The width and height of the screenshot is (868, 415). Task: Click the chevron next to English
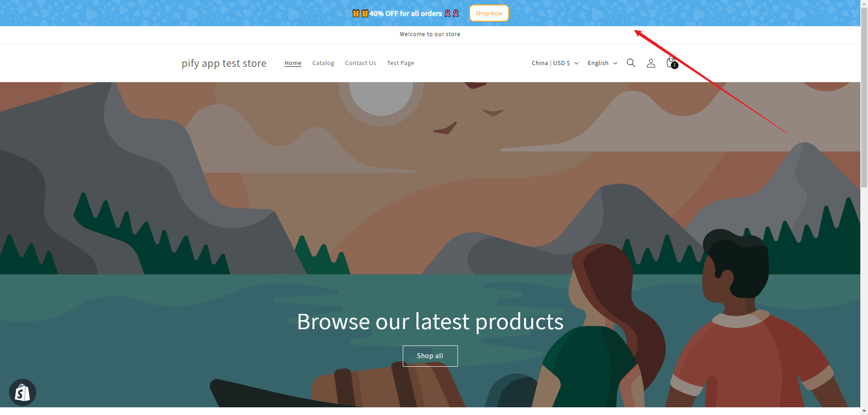pyautogui.click(x=615, y=63)
